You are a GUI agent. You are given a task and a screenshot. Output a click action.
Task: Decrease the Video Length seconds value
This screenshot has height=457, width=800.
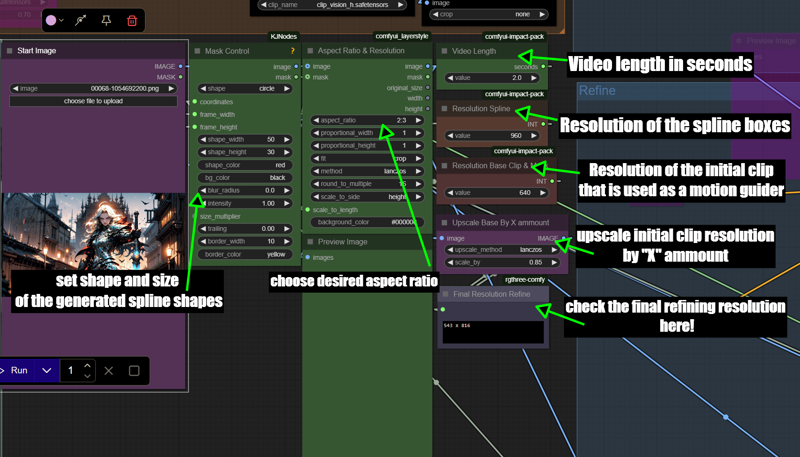pyautogui.click(x=450, y=78)
